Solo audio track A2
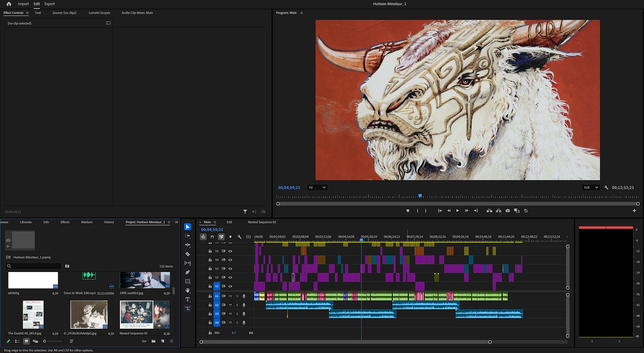 tap(237, 305)
